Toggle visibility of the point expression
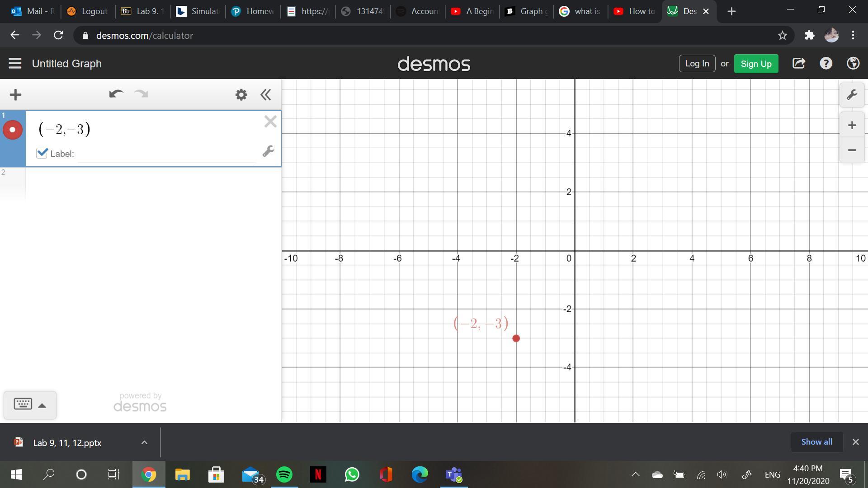This screenshot has width=868, height=488. 13,130
